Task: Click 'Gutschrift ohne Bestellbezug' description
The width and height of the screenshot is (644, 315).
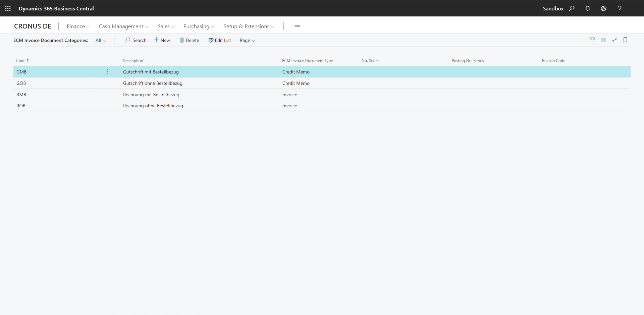Action: point(153,83)
